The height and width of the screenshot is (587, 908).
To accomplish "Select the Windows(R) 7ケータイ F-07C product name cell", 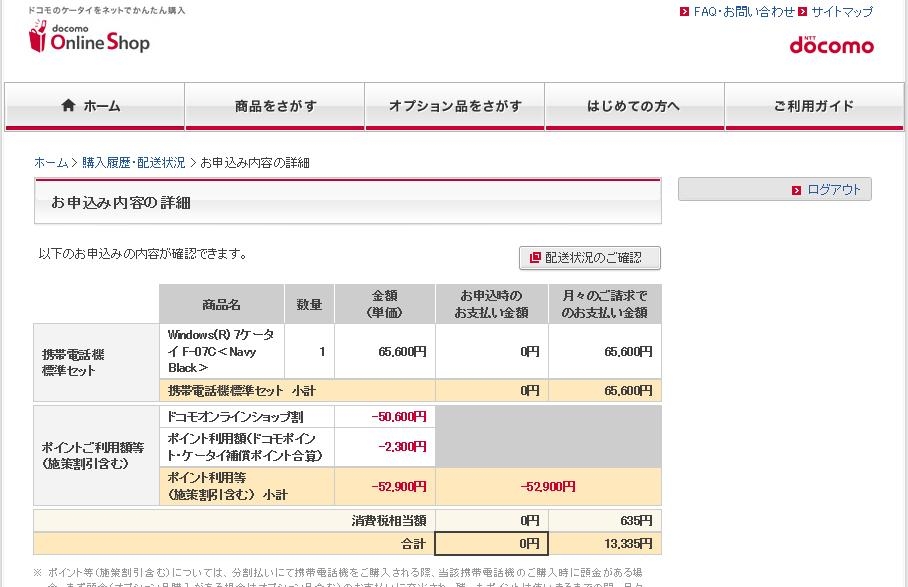I will [222, 351].
